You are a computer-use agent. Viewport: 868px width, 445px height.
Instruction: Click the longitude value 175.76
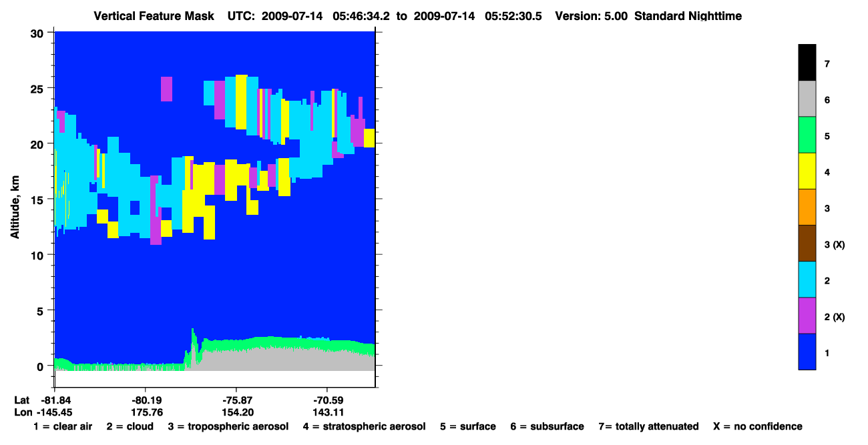pyautogui.click(x=147, y=412)
